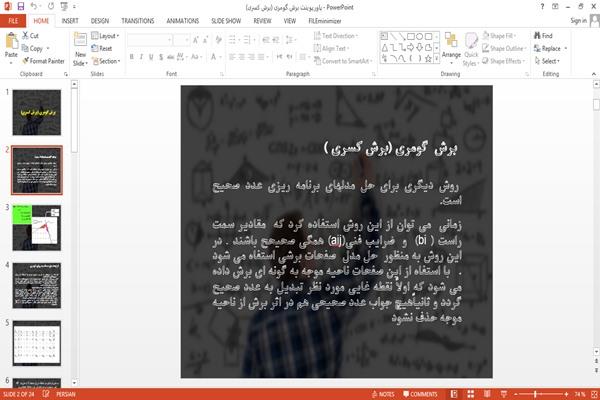Collapse the ribbon with the chevron
The width and height of the screenshot is (600, 400).
coord(593,74)
